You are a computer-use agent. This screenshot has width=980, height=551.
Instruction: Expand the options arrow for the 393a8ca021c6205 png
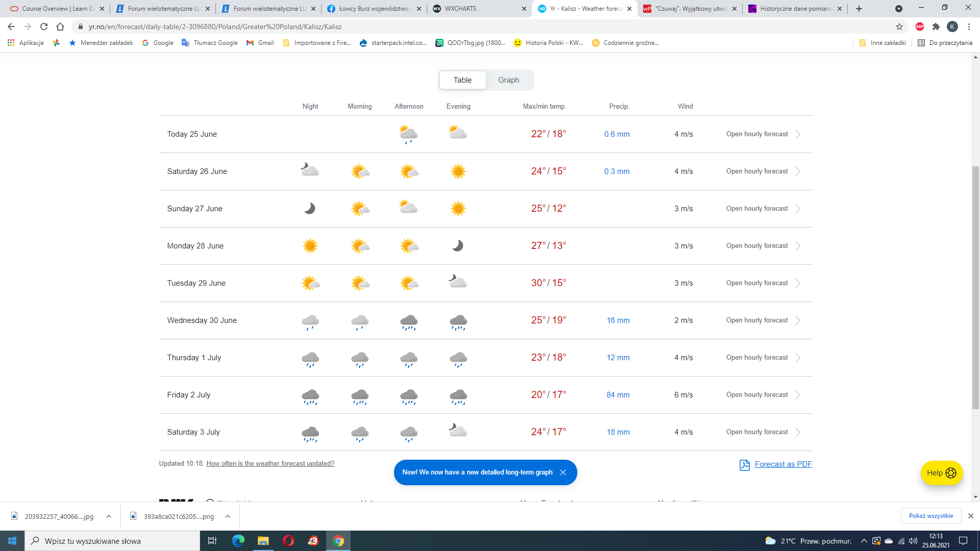228,516
